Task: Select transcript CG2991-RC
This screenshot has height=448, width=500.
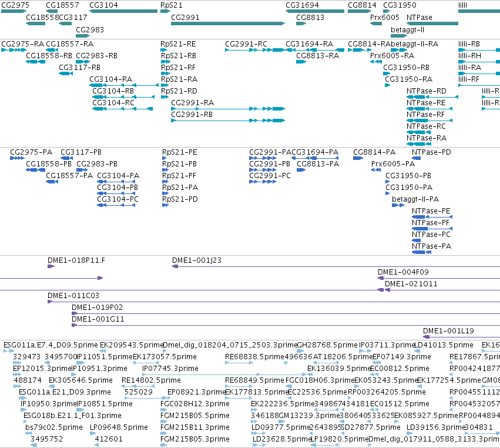Action: pyautogui.click(x=255, y=50)
